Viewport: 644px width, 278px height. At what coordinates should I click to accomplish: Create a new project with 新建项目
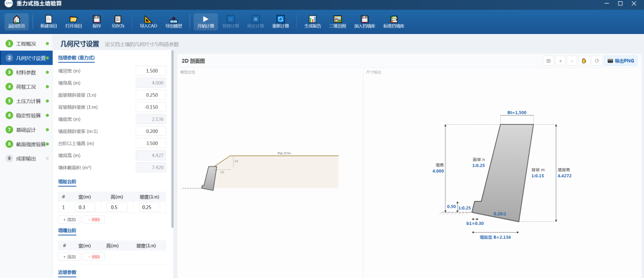pos(48,21)
